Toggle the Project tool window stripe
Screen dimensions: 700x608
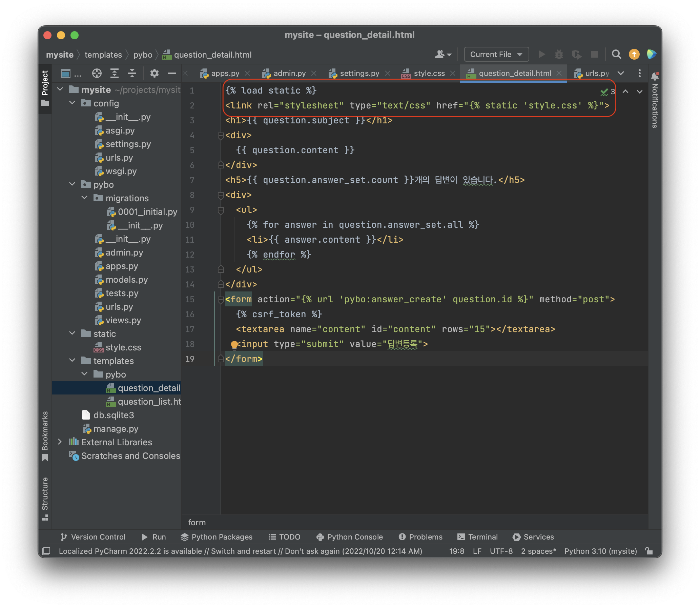[45, 88]
